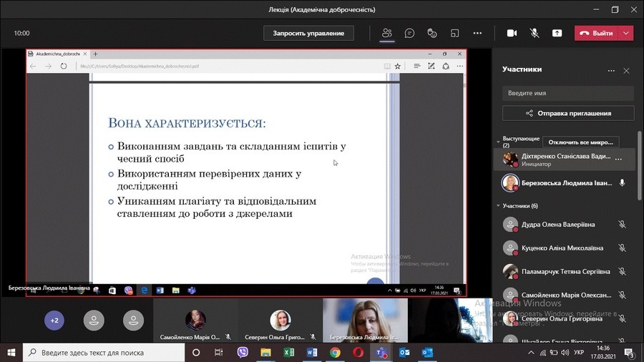Click muted mic icon for Самойленко in participant list
The width and height of the screenshot is (644, 362).
[x=623, y=295]
